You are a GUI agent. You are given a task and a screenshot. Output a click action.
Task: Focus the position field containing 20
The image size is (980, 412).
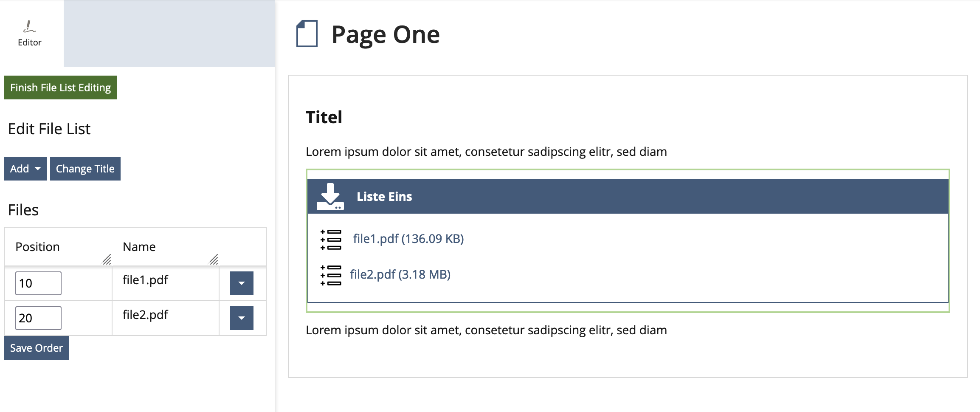(38, 318)
